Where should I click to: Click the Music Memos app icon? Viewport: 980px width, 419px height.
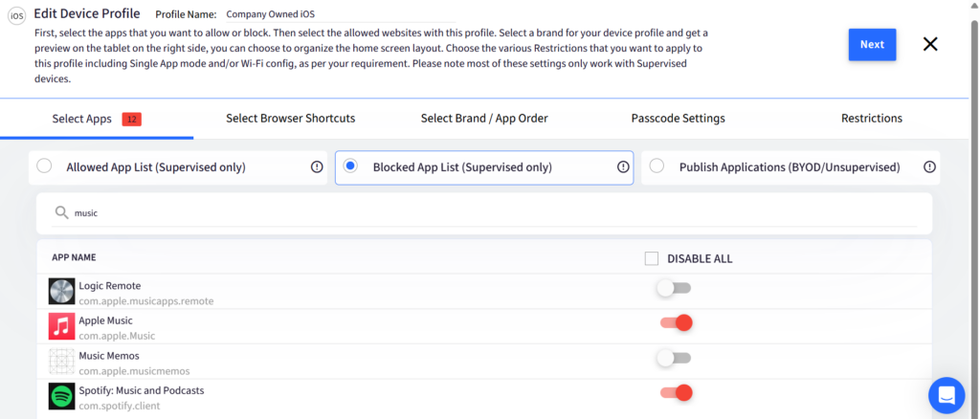(x=61, y=362)
